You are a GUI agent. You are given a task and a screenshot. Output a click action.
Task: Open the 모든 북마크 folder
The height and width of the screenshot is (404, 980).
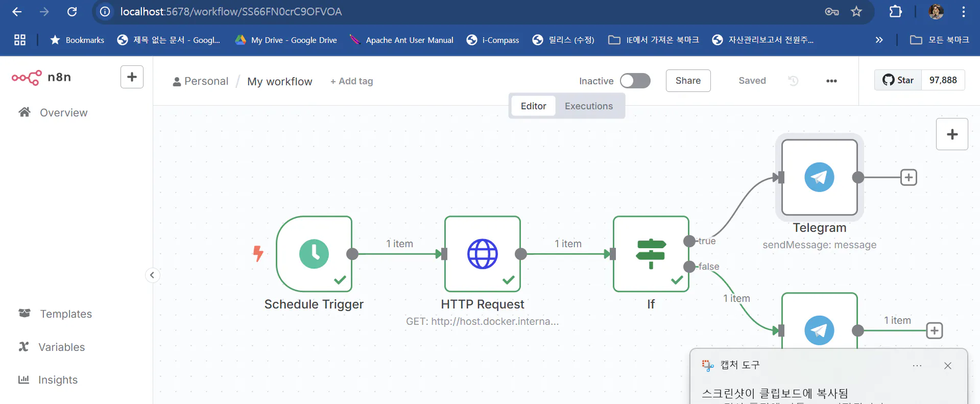940,40
